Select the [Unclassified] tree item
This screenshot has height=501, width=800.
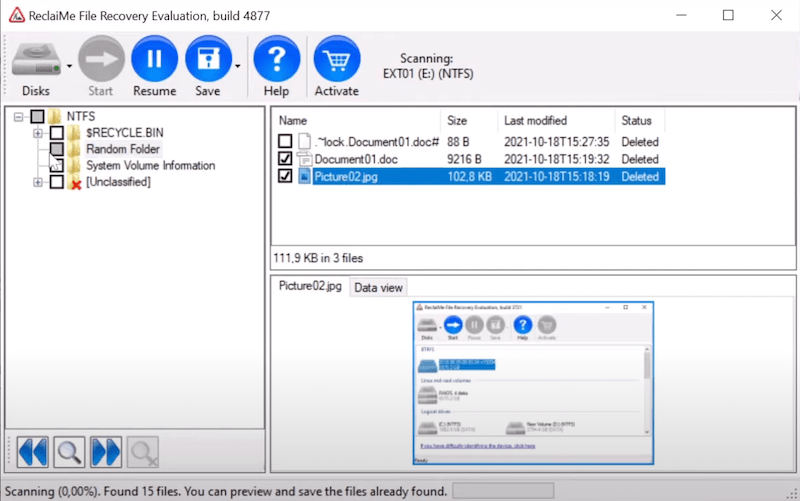point(118,182)
